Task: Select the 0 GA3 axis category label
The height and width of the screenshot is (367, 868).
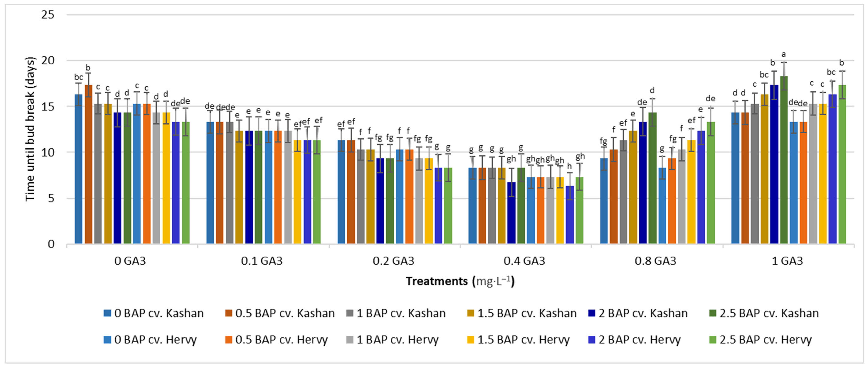Action: pos(130,261)
